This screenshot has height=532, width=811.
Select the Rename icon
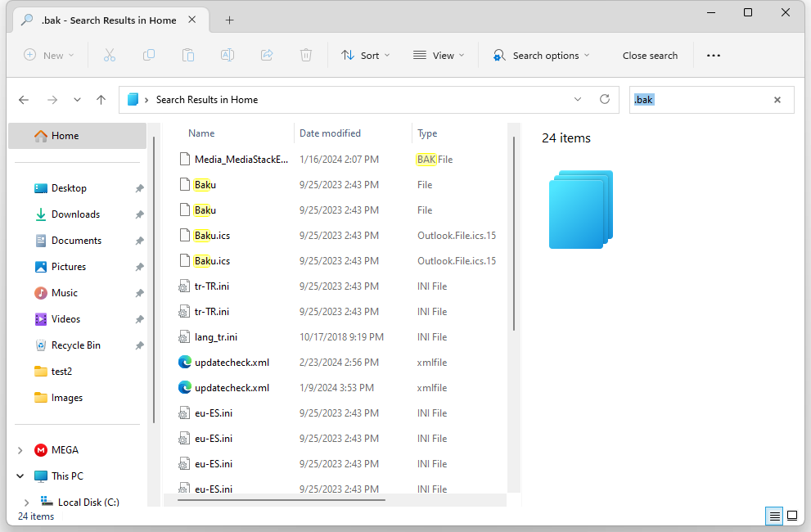pos(228,55)
